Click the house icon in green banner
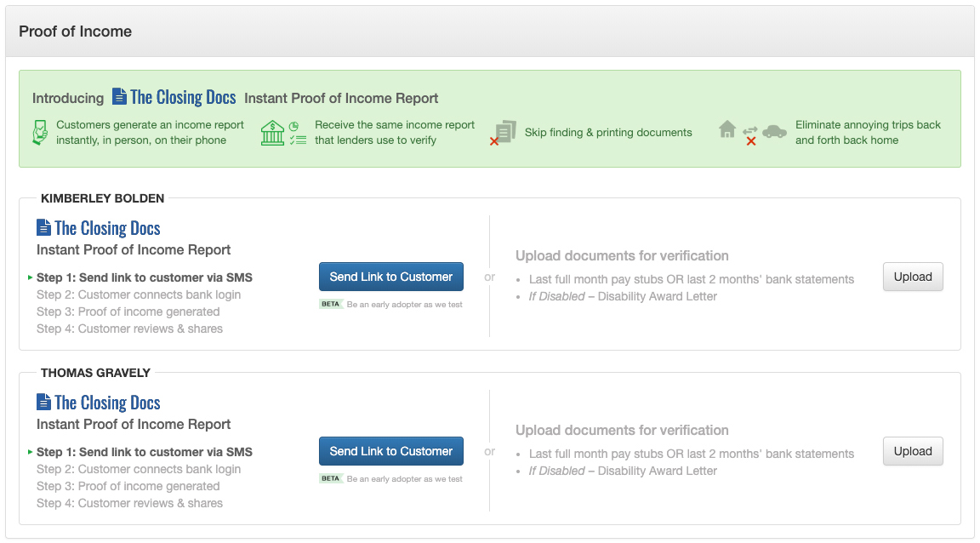Viewport: 980px width, 543px height. (727, 130)
